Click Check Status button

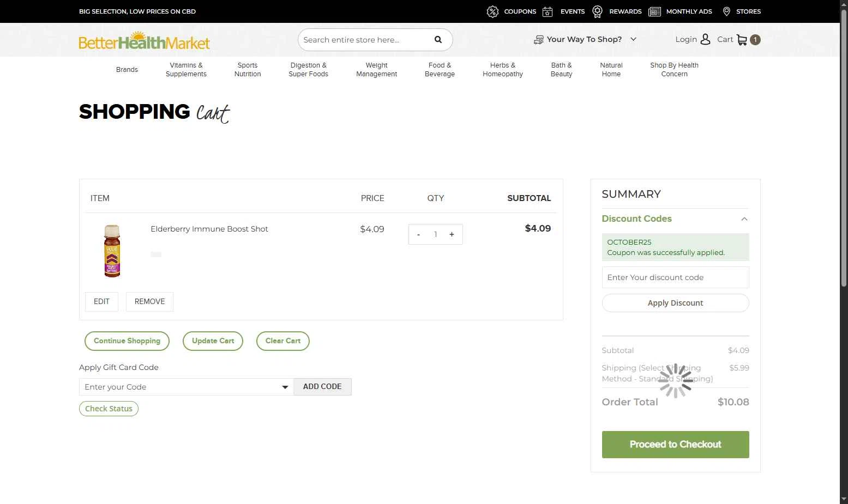click(109, 409)
